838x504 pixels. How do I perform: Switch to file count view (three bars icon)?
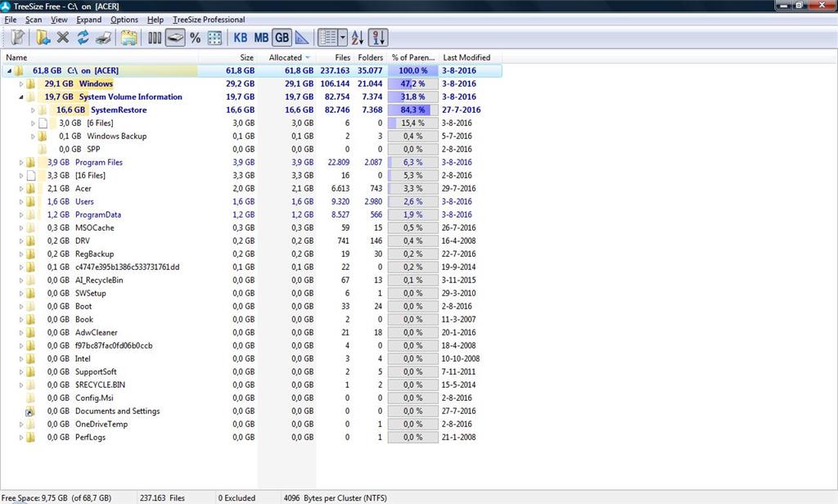click(155, 38)
